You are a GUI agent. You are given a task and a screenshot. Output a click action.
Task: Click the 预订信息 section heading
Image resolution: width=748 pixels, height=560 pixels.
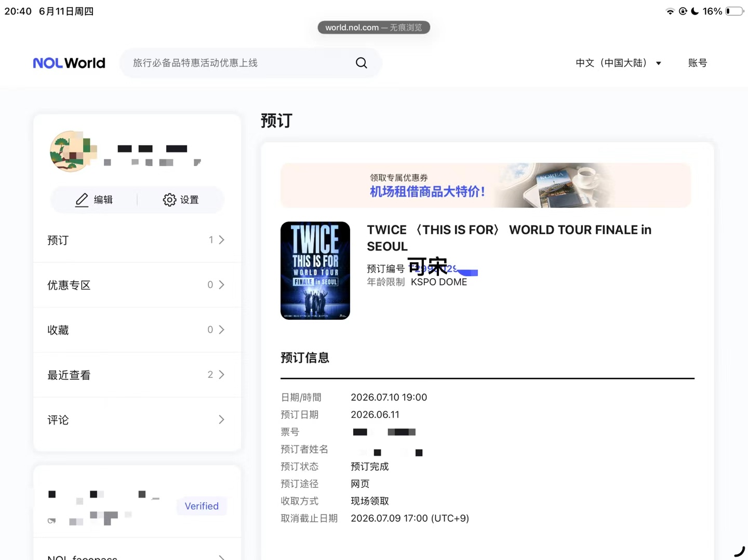(305, 358)
